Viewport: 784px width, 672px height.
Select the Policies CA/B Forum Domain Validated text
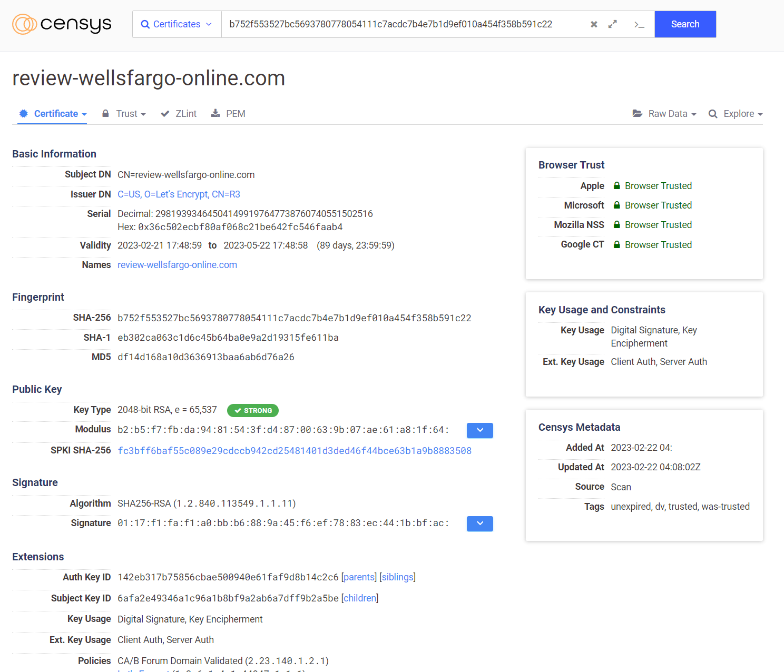(x=180, y=661)
